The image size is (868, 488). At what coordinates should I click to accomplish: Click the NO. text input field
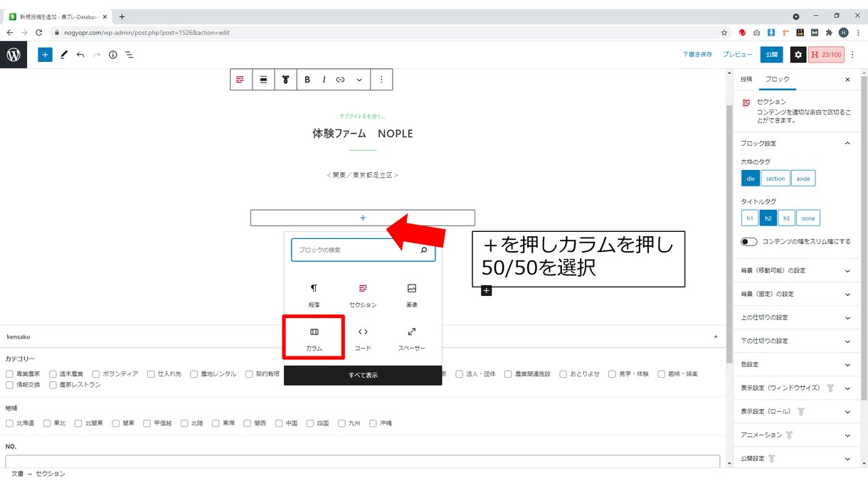point(362,461)
